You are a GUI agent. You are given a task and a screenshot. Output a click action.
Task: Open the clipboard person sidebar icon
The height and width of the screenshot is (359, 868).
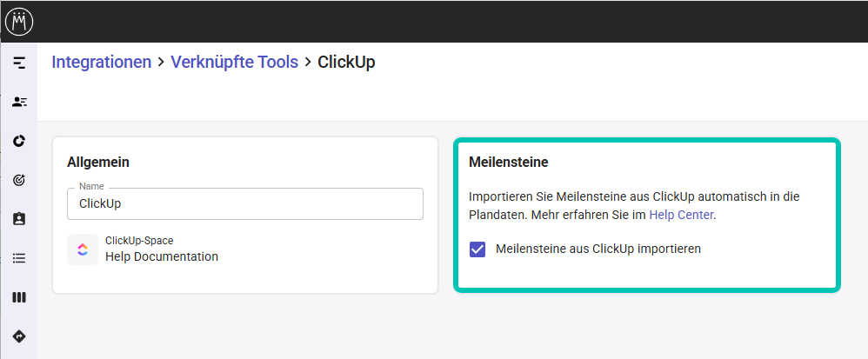[x=19, y=219]
